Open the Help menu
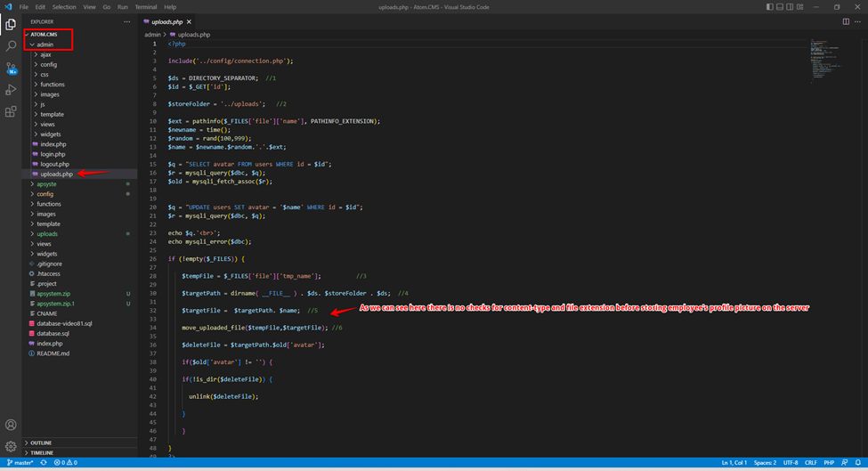 pyautogui.click(x=170, y=7)
